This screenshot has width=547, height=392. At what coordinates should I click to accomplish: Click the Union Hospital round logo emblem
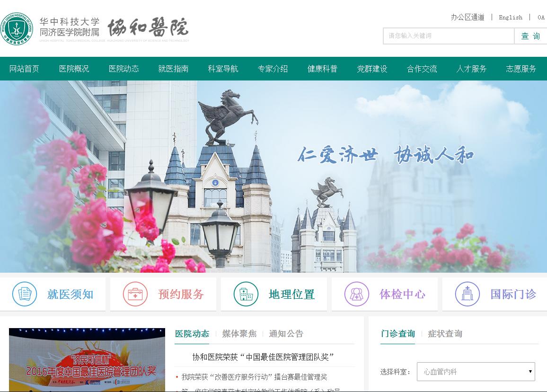[17, 29]
